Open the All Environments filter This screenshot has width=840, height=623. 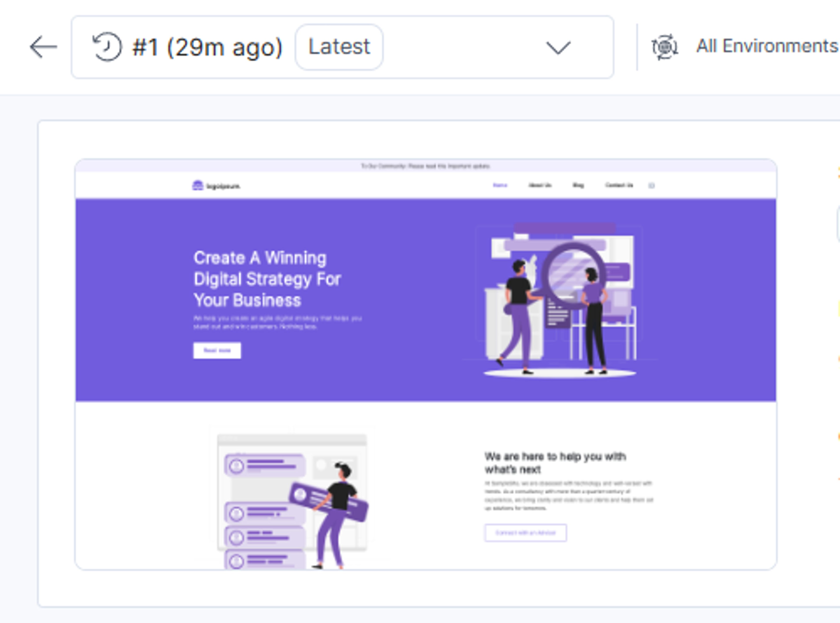745,47
